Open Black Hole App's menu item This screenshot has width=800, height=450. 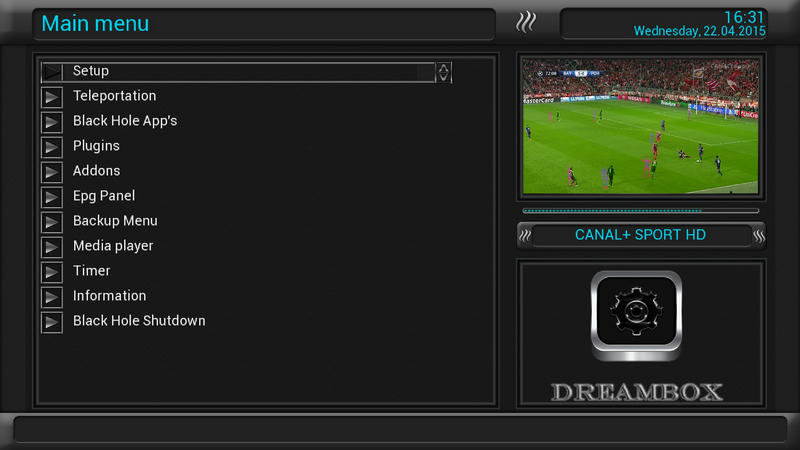[125, 121]
